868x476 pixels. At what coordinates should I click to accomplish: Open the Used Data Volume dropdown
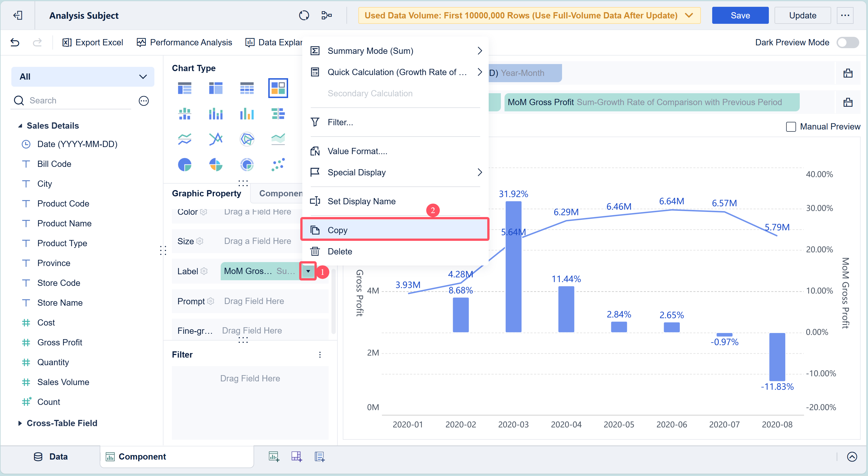tap(529, 16)
